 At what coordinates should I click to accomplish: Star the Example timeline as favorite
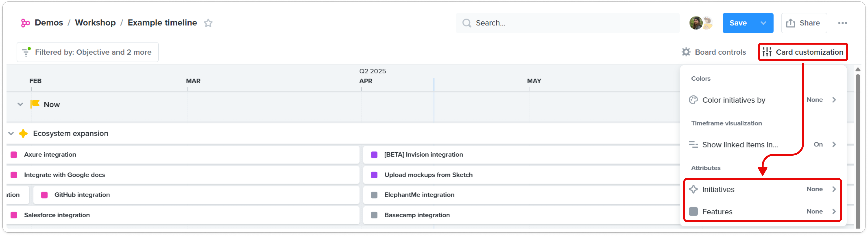[208, 23]
